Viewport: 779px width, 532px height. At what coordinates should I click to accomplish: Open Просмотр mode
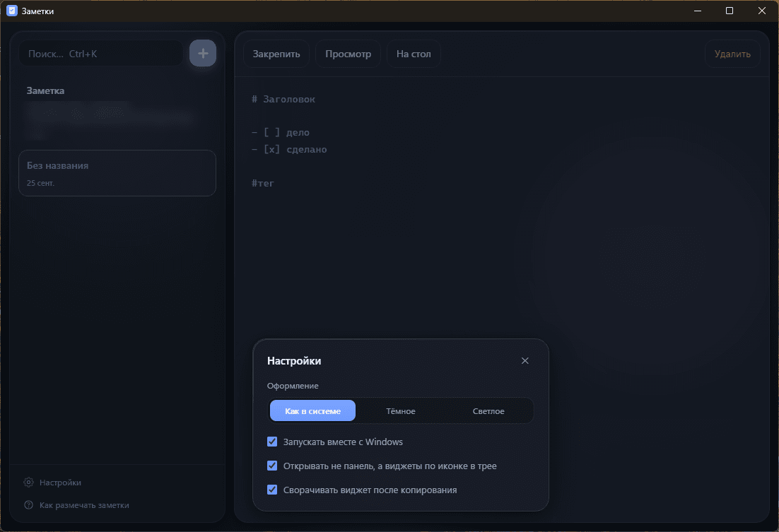348,54
